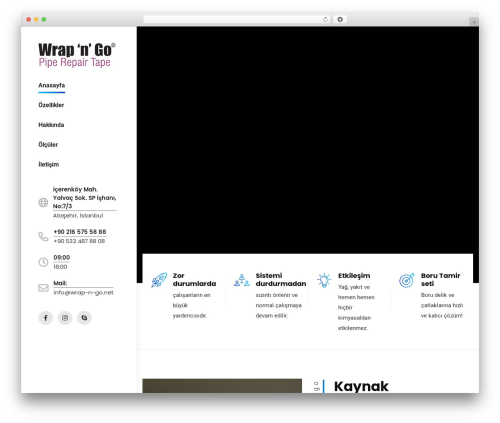This screenshot has width=500, height=423.
Task: Click phone number +90 533 487 88 08
Action: point(79,241)
